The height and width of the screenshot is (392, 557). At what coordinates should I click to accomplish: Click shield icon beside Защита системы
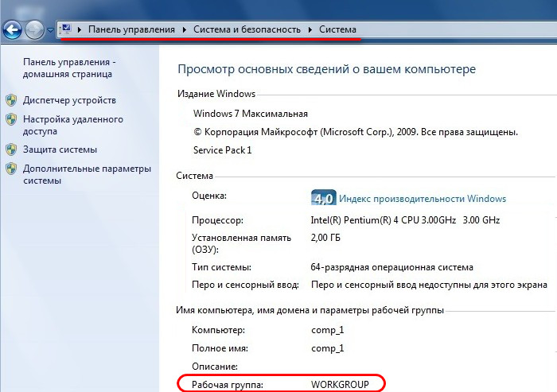(11, 149)
